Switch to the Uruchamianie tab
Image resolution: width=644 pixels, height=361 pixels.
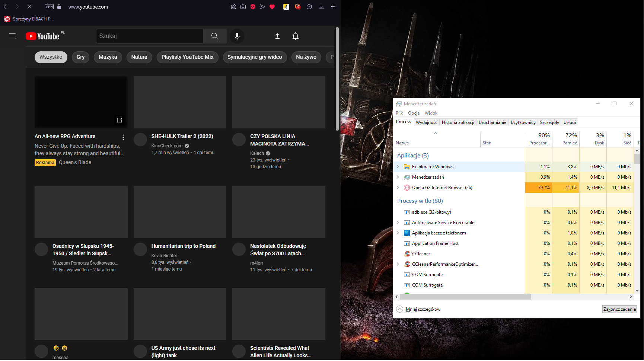coord(492,122)
